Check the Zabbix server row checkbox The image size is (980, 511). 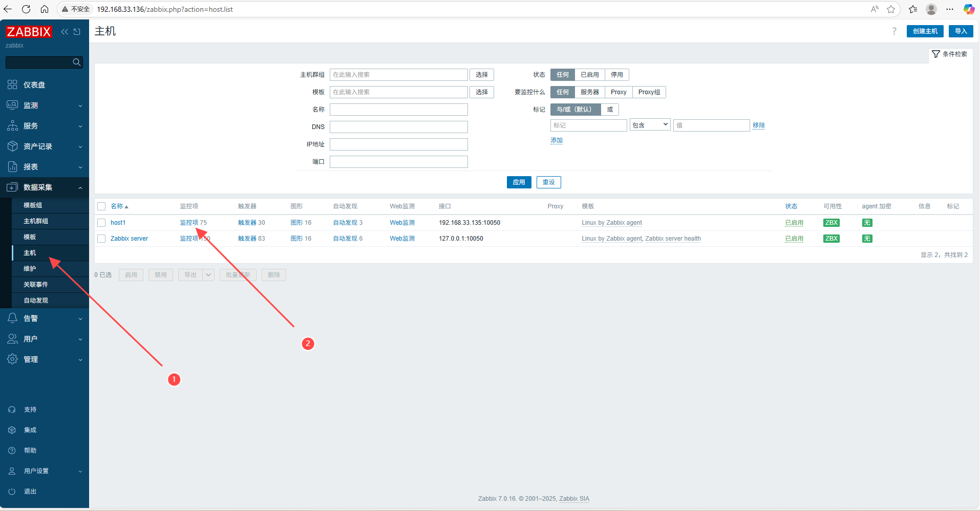[x=101, y=239]
